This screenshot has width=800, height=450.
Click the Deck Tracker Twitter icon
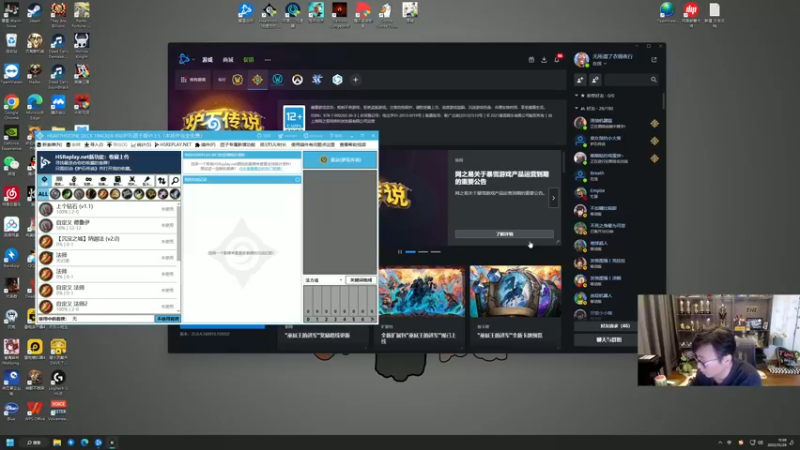(x=281, y=136)
